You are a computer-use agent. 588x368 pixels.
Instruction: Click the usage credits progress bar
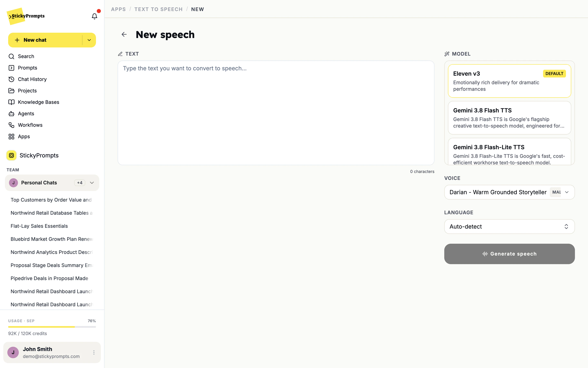pos(52,327)
